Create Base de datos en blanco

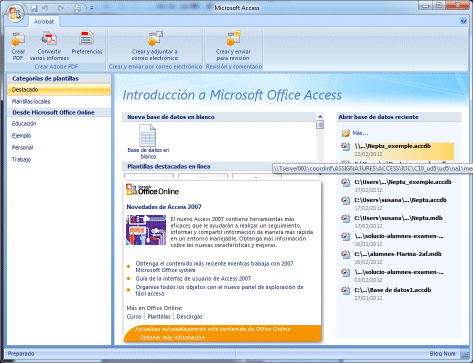pyautogui.click(x=148, y=142)
